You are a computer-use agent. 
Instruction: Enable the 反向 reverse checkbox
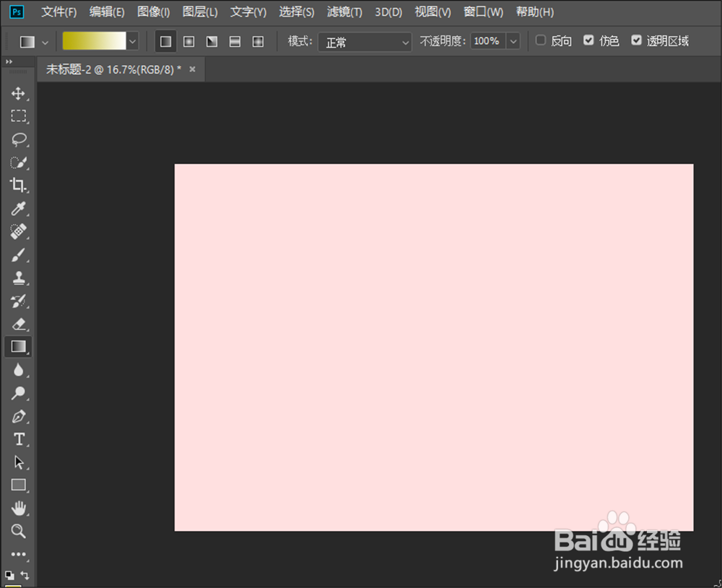(541, 40)
